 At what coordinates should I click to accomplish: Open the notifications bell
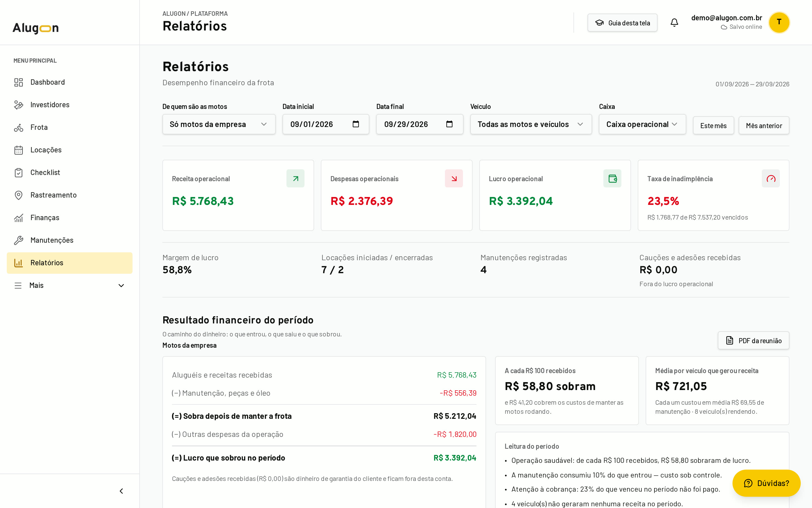coord(674,23)
